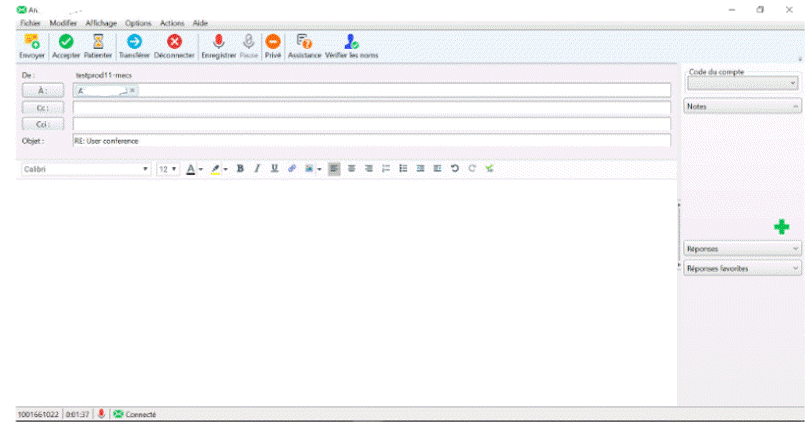Click into the Objet subject field
This screenshot has width=810, height=425.
coord(370,141)
